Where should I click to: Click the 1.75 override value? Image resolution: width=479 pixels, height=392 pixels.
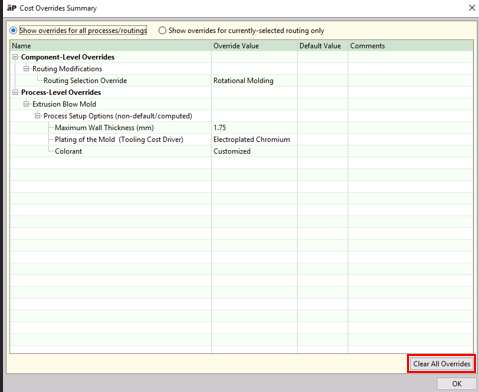[x=220, y=128]
